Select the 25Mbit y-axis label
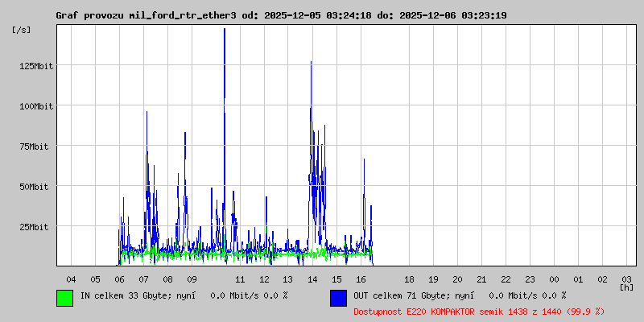Viewport: 644px width, 322px height. (38, 227)
